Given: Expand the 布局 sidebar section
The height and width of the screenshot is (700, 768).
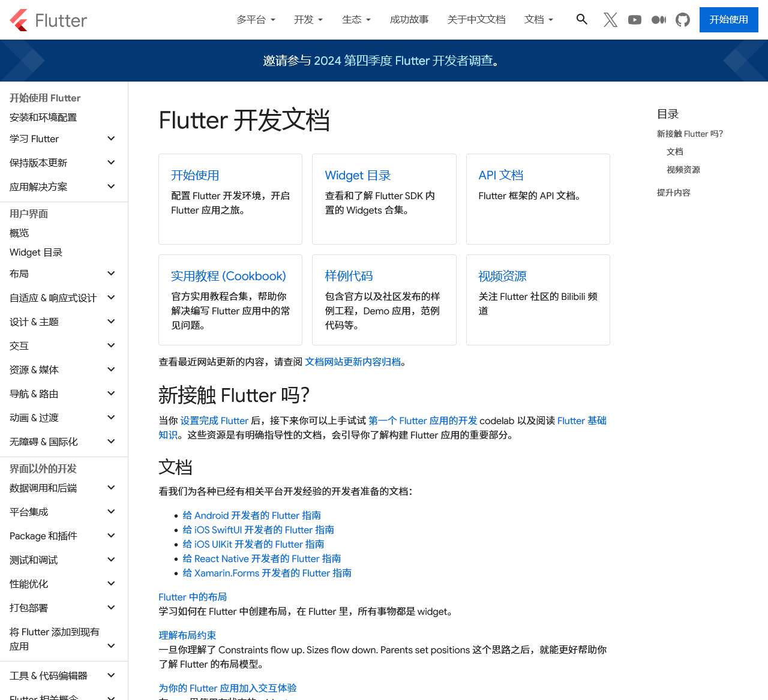Looking at the screenshot, I should tap(63, 274).
